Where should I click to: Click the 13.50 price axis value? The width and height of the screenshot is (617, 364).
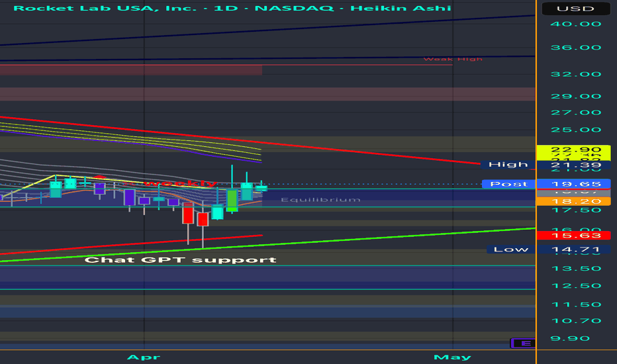(576, 269)
